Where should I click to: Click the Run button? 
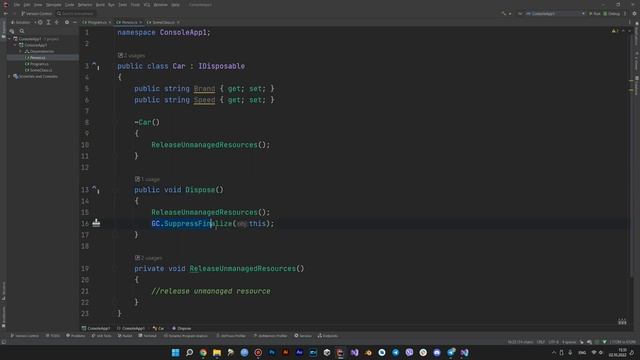click(x=595, y=13)
